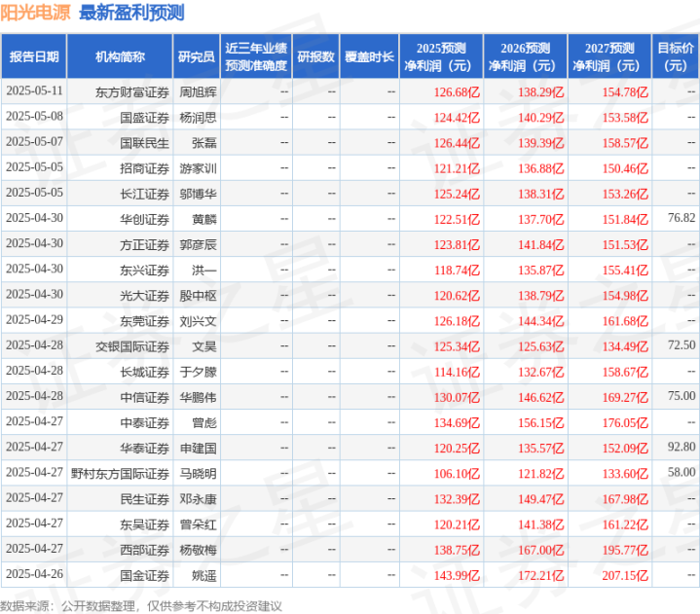Click the date cell 2025-05-08
This screenshot has width=700, height=614.
(x=34, y=116)
